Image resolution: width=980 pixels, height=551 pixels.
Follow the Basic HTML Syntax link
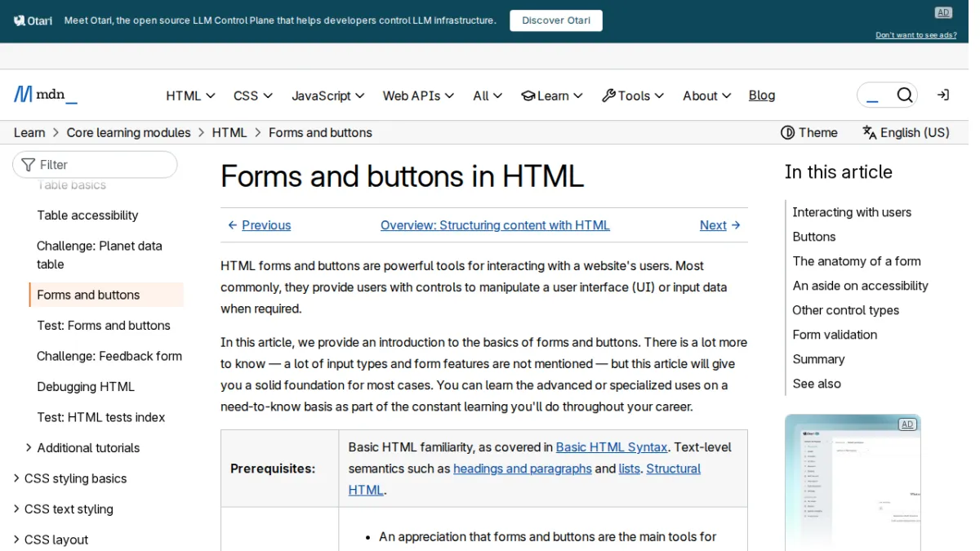(x=612, y=447)
